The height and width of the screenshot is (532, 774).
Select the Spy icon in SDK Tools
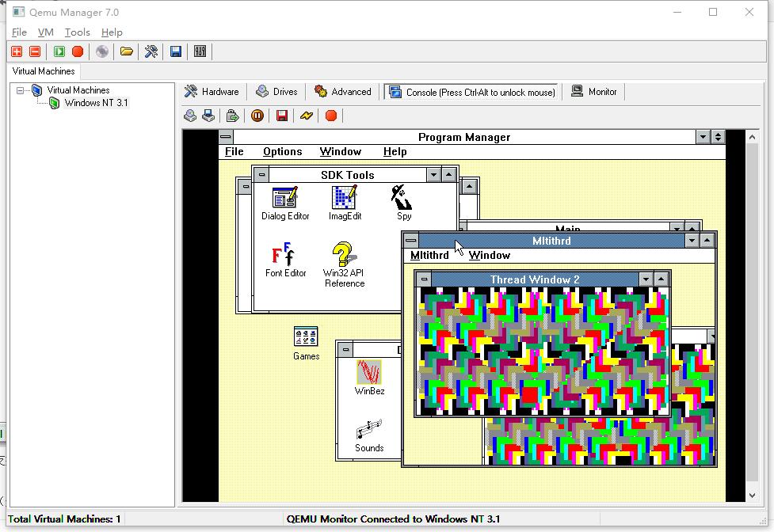[x=403, y=203]
